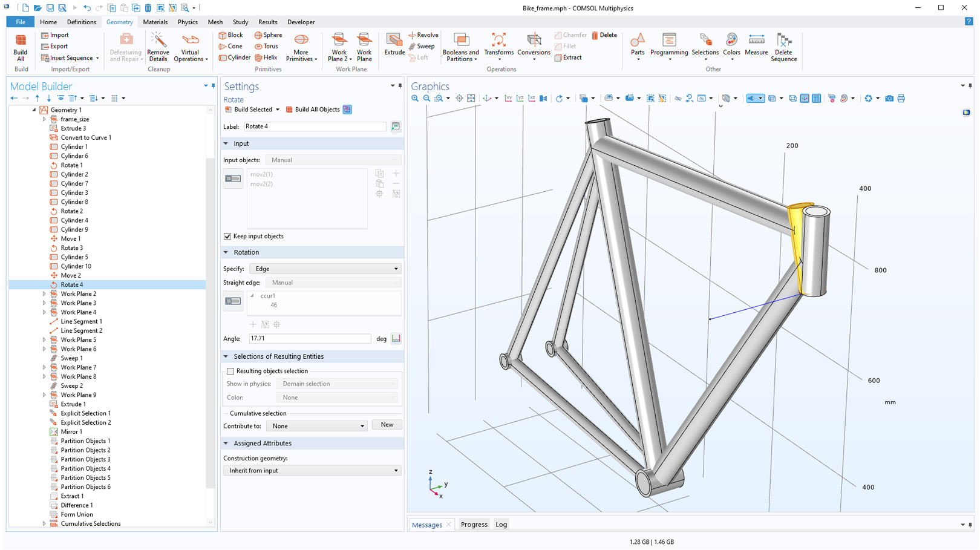The height and width of the screenshot is (550, 980).
Task: Switch to the Materials ribbon tab
Action: click(155, 22)
